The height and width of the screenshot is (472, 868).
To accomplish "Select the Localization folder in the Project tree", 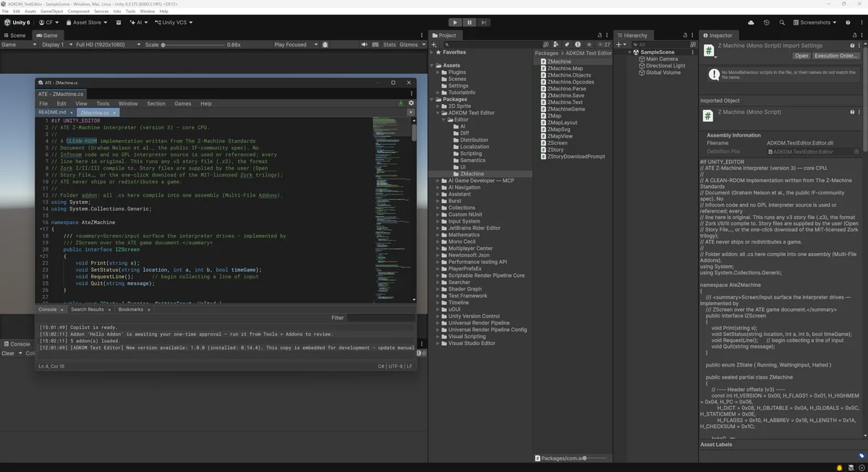I will [475, 147].
